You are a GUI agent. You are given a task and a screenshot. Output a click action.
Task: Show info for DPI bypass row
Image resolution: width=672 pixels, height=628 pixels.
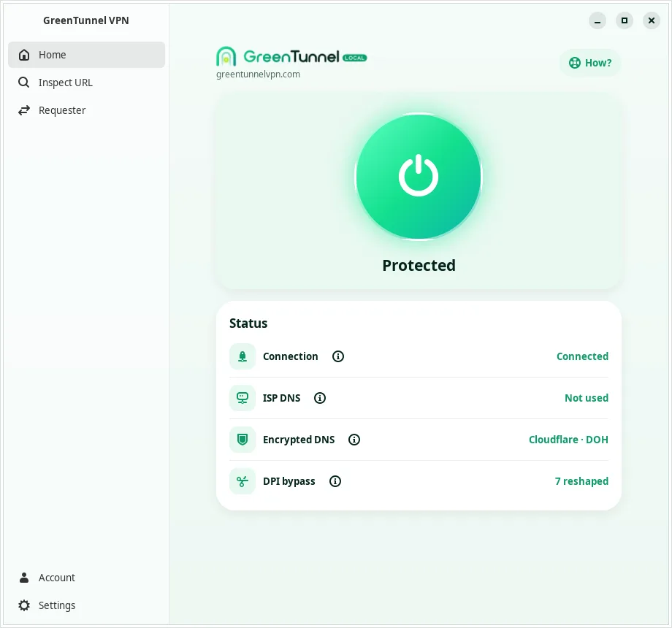coord(335,481)
